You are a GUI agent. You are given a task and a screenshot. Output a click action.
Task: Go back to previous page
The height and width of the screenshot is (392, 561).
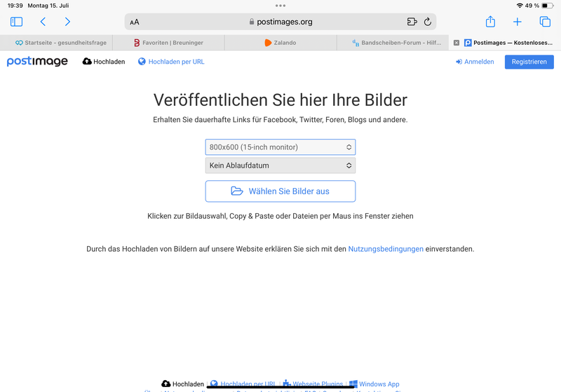[x=43, y=22]
